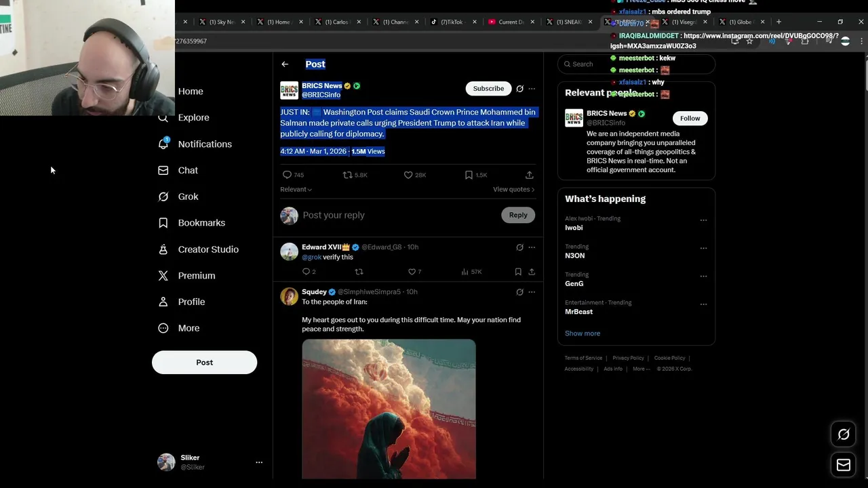The height and width of the screenshot is (488, 868).
Task: Open View quotes link
Action: tap(513, 189)
